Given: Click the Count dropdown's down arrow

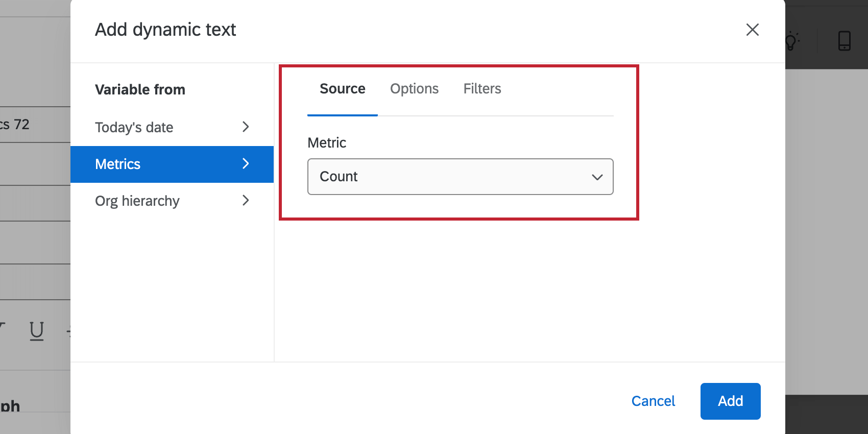Looking at the screenshot, I should click(597, 177).
